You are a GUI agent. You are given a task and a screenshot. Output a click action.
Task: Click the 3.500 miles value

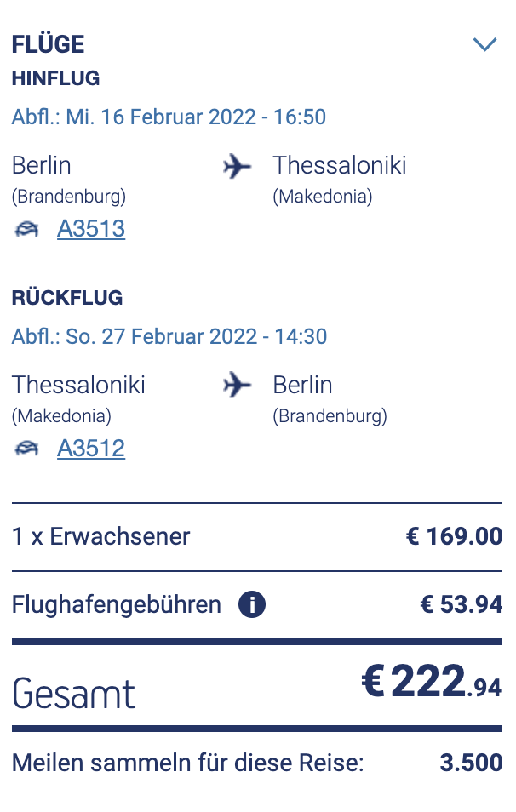pos(471,763)
